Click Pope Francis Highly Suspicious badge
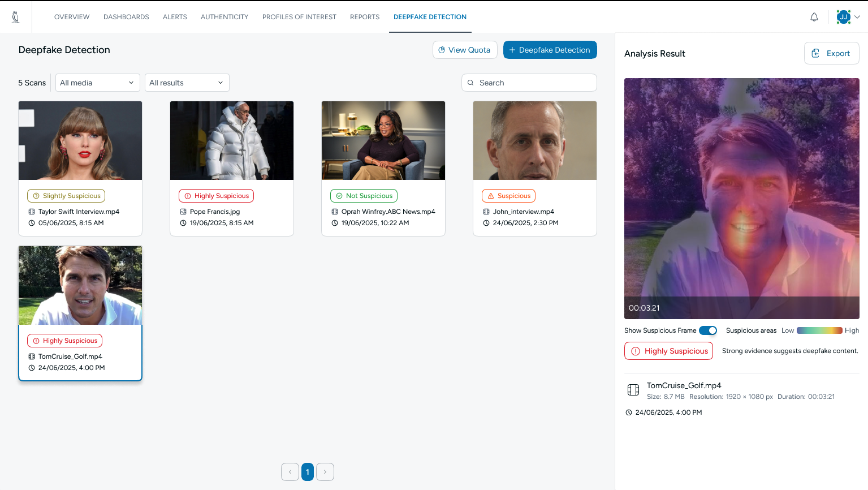 216,196
